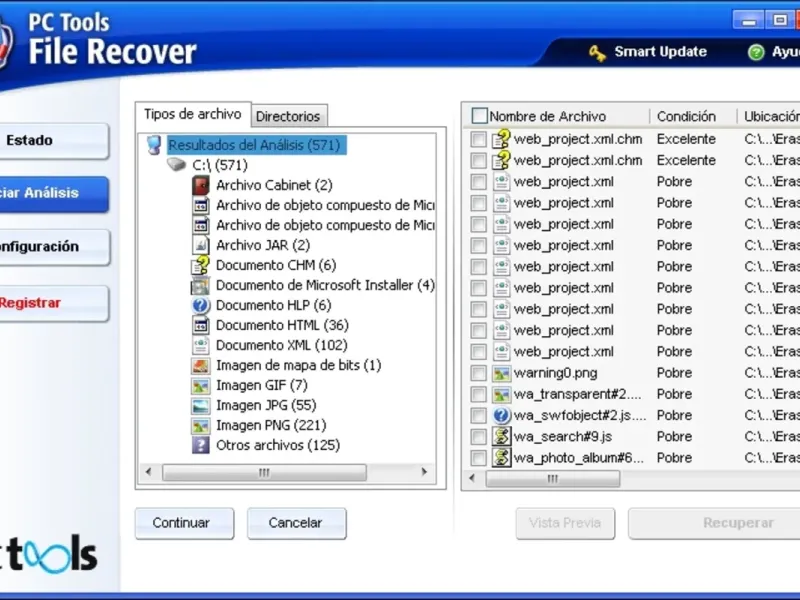Click the image icon of warning0.png
This screenshot has height=600, width=800.
click(502, 373)
